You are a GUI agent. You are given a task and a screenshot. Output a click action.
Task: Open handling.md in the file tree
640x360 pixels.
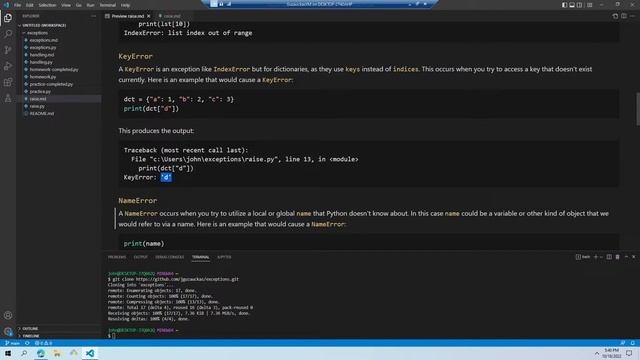(x=42, y=55)
